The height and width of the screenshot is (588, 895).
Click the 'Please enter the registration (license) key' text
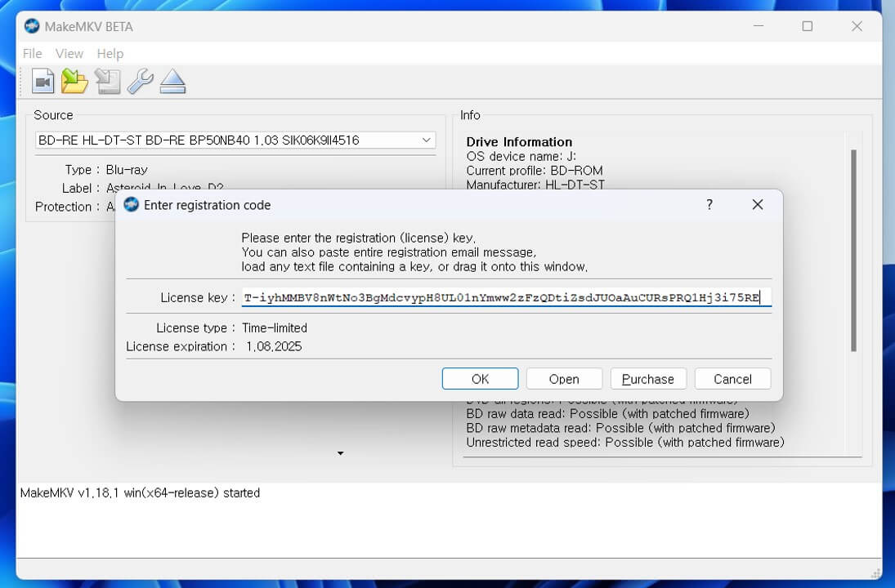pyautogui.click(x=359, y=238)
